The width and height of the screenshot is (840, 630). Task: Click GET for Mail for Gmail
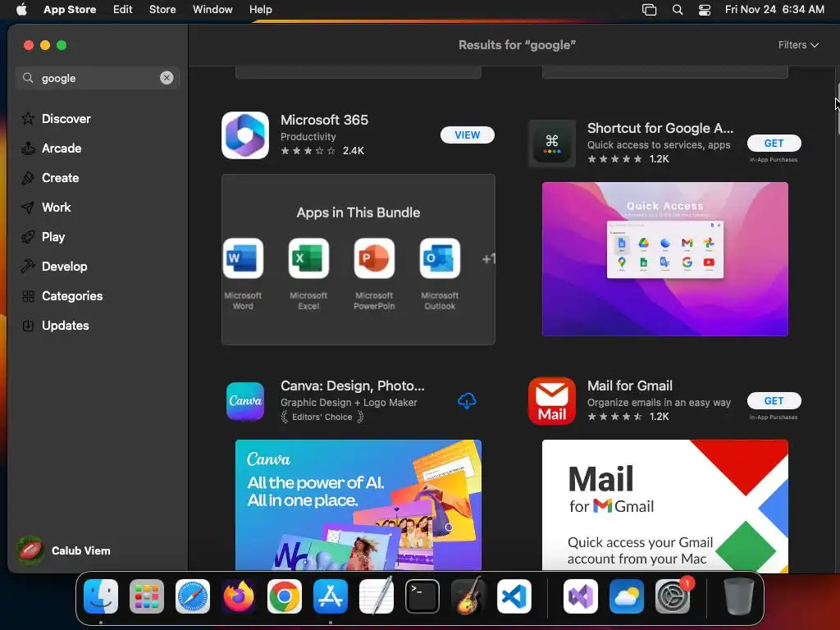coord(774,400)
